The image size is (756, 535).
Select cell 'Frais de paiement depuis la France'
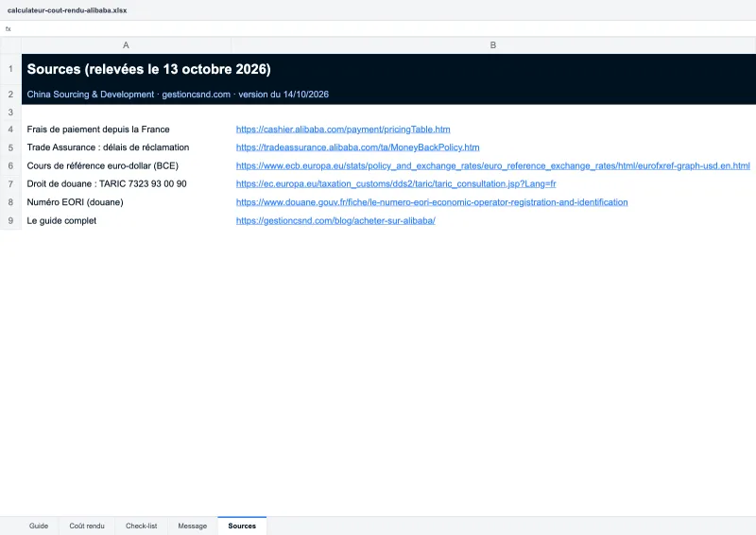pos(127,129)
